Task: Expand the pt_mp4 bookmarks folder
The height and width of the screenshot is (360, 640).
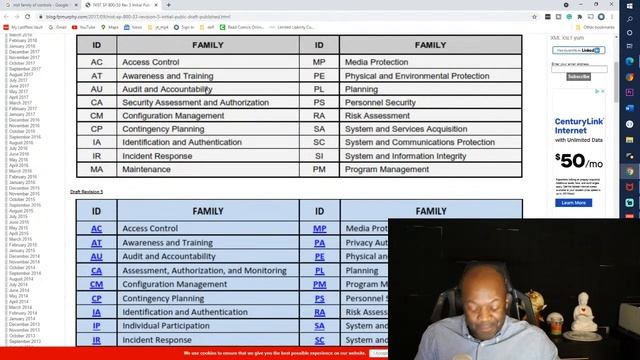Action: [x=158, y=27]
